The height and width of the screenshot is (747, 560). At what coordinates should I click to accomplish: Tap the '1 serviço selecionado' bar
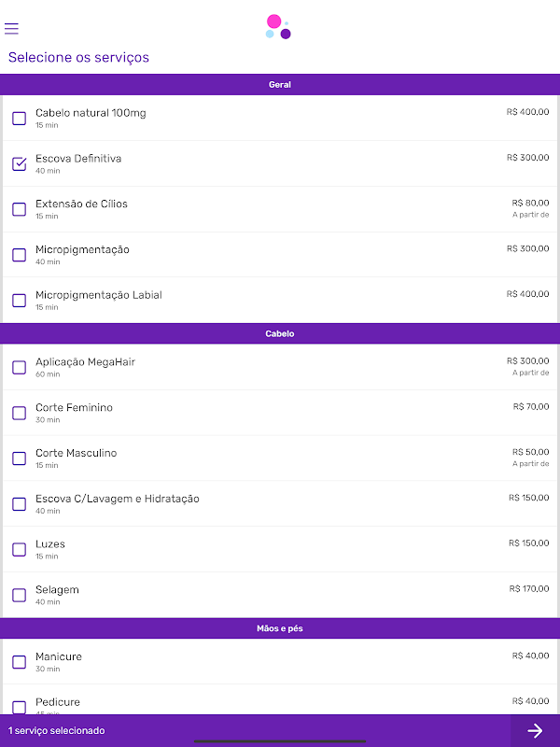click(x=255, y=730)
